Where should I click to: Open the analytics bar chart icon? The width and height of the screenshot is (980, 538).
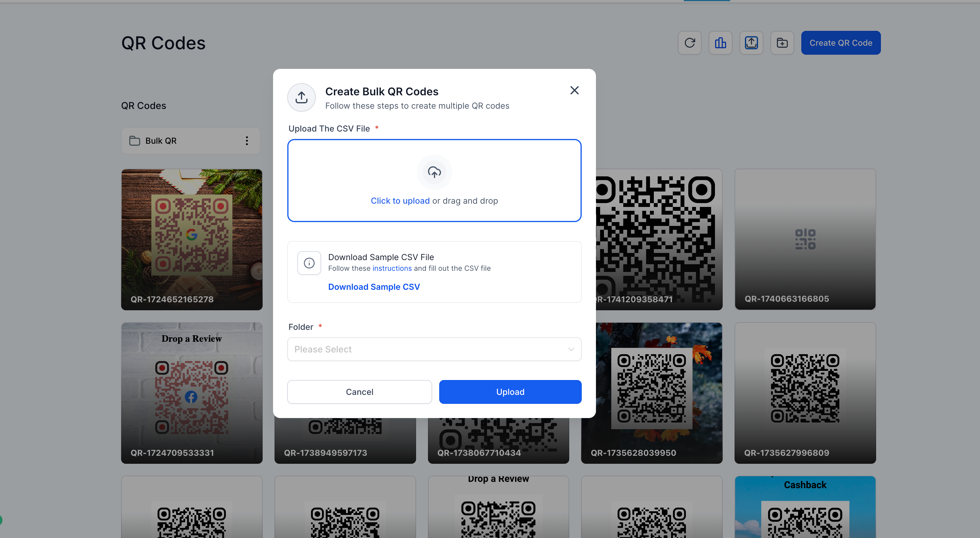(720, 43)
